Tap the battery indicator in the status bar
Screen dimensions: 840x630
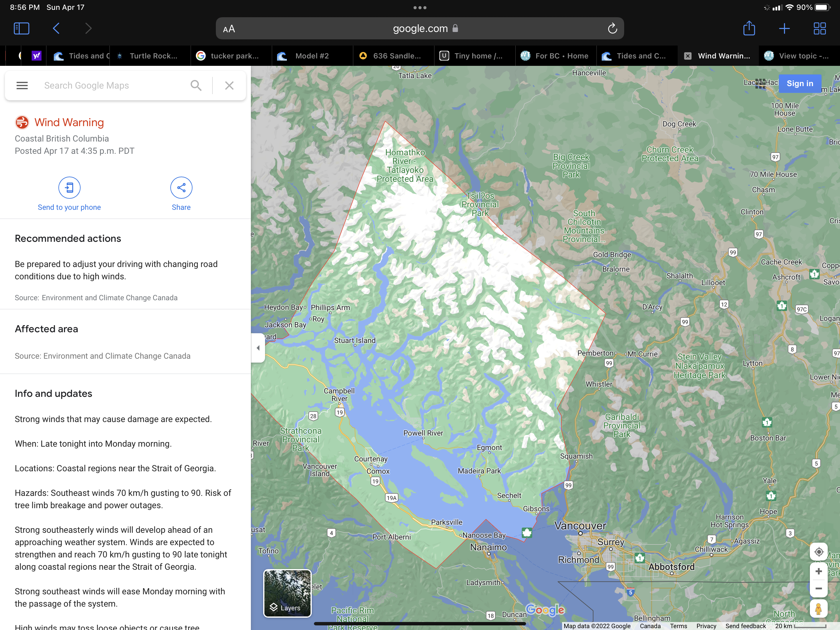[x=822, y=8]
